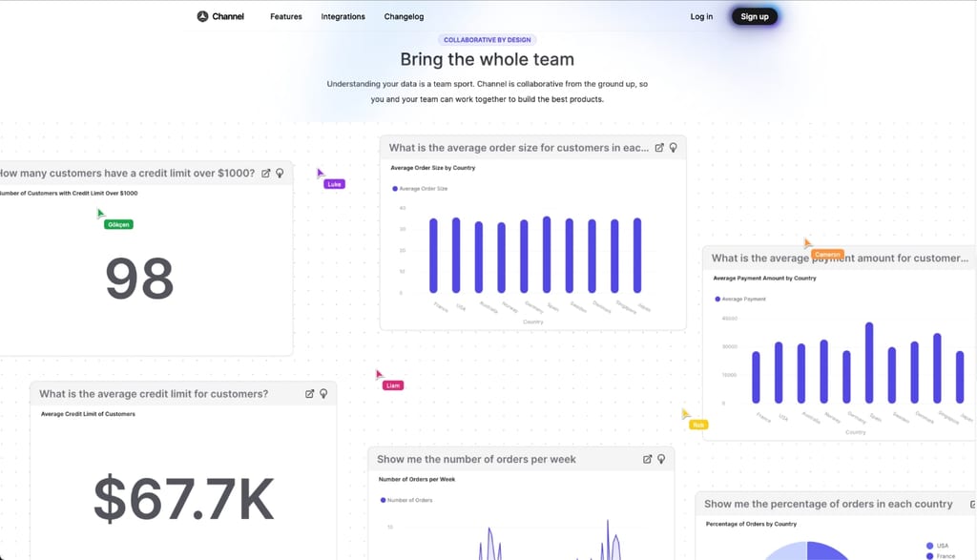
Task: Open external link on average credit limit card
Action: pyautogui.click(x=310, y=394)
